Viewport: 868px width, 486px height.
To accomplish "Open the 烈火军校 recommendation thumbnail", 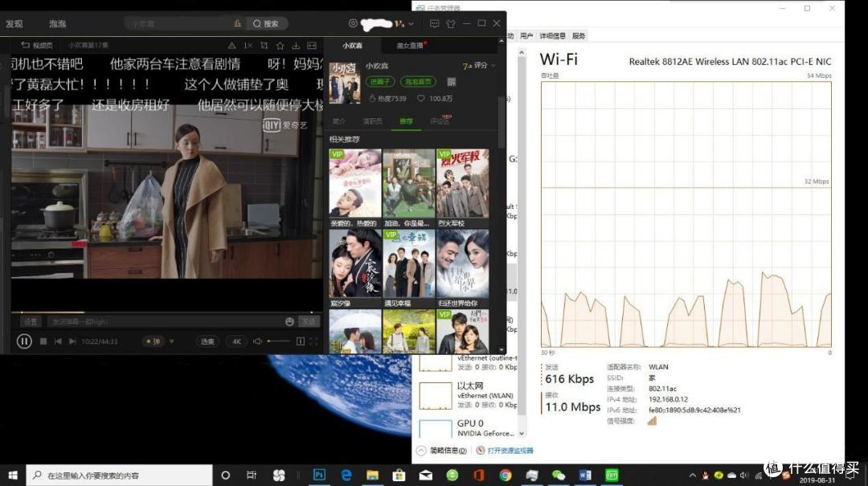I will 463,183.
